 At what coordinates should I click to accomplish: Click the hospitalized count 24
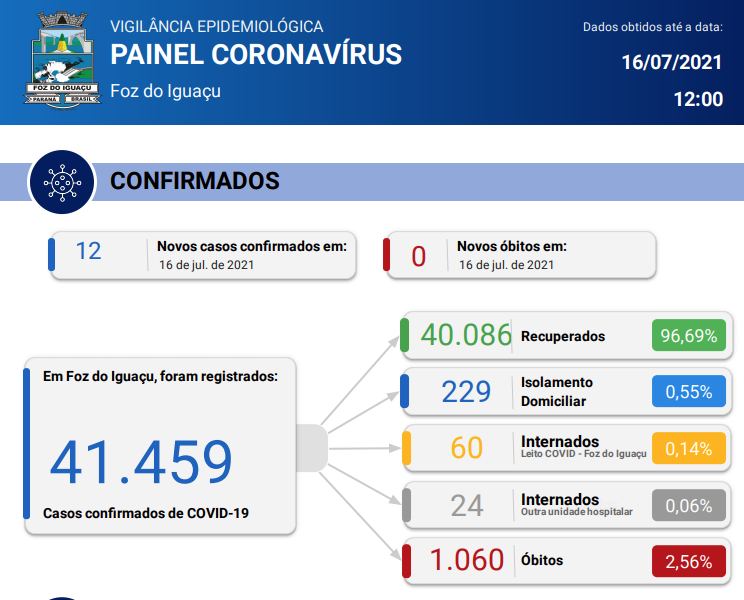(466, 506)
